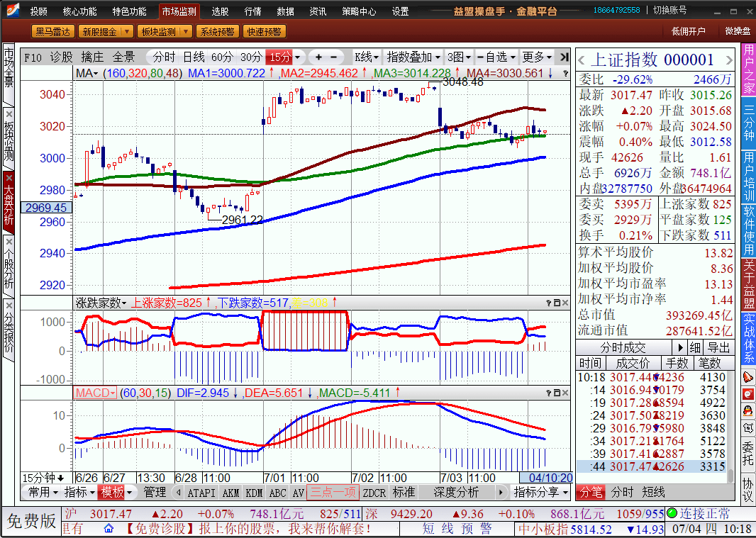Viewport: 756px width, 538px height.
Task: Close the 分类报价 side tab with its X
Action: pos(9,306)
